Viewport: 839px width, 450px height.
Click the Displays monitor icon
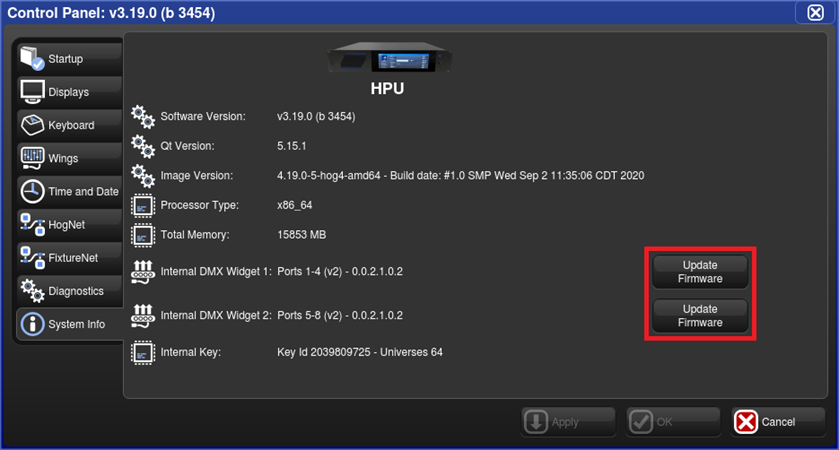(x=32, y=92)
